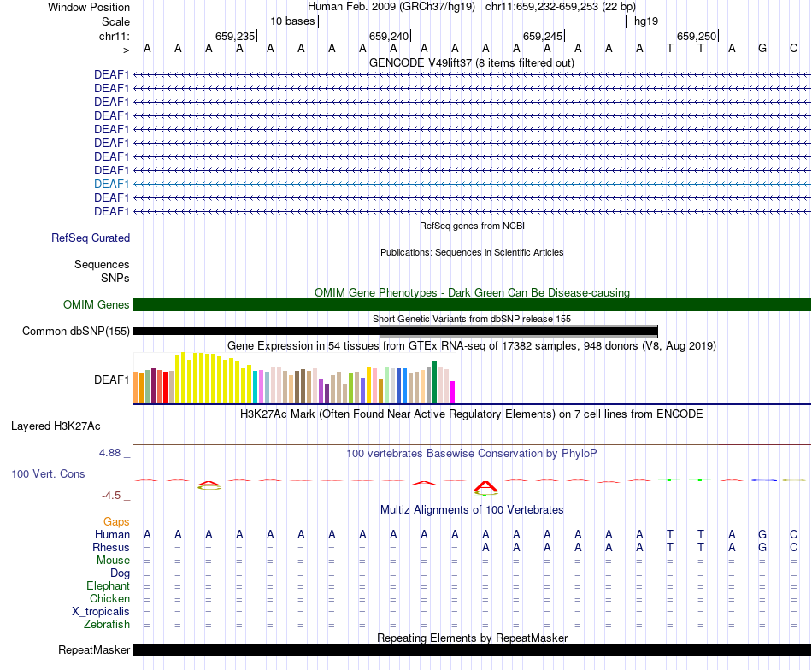Screen dimensions: 812x670
Task: Open the RefSeq Curated track label
Action: pos(91,238)
